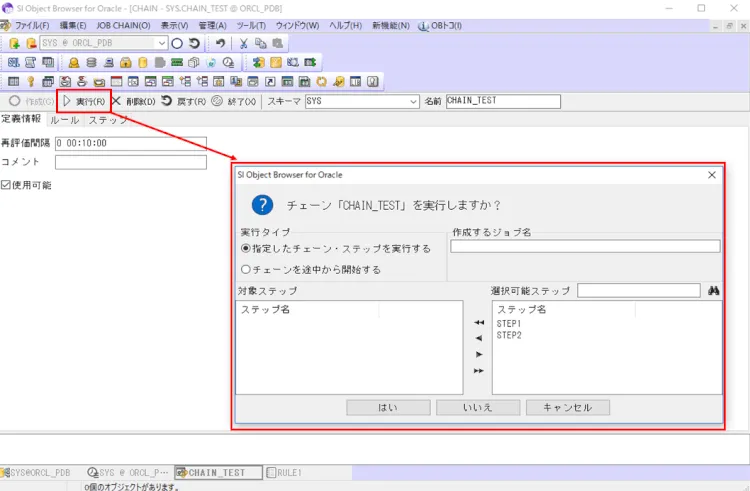Open the 新機能(N) menu
This screenshot has height=491, width=750.
coord(391,25)
